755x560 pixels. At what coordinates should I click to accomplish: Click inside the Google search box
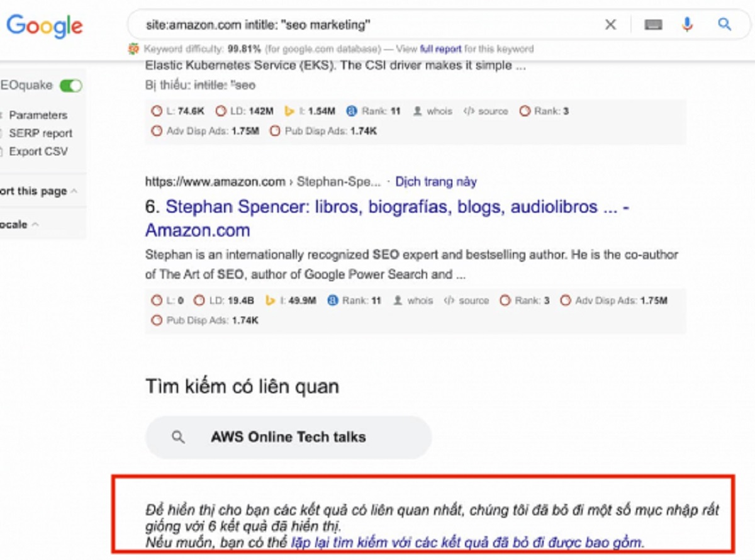371,25
